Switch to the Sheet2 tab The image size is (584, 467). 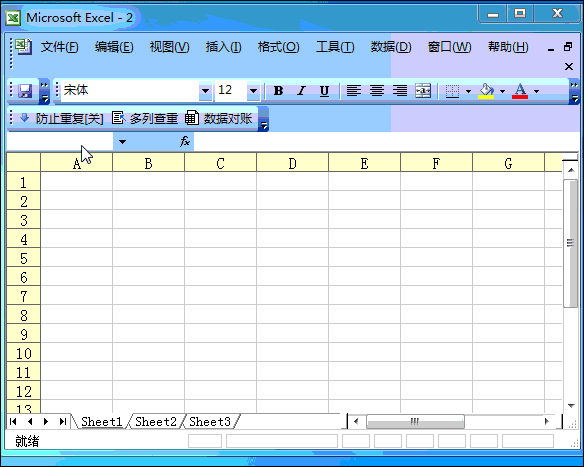[156, 422]
